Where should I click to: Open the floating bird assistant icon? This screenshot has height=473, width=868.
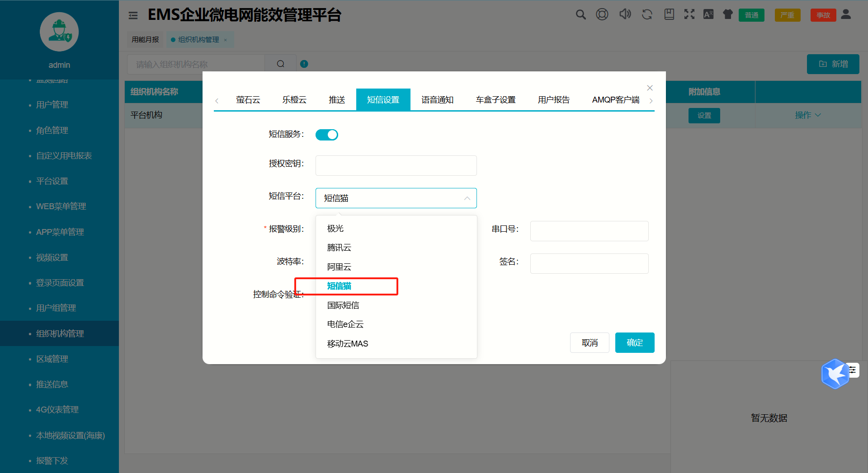[835, 374]
